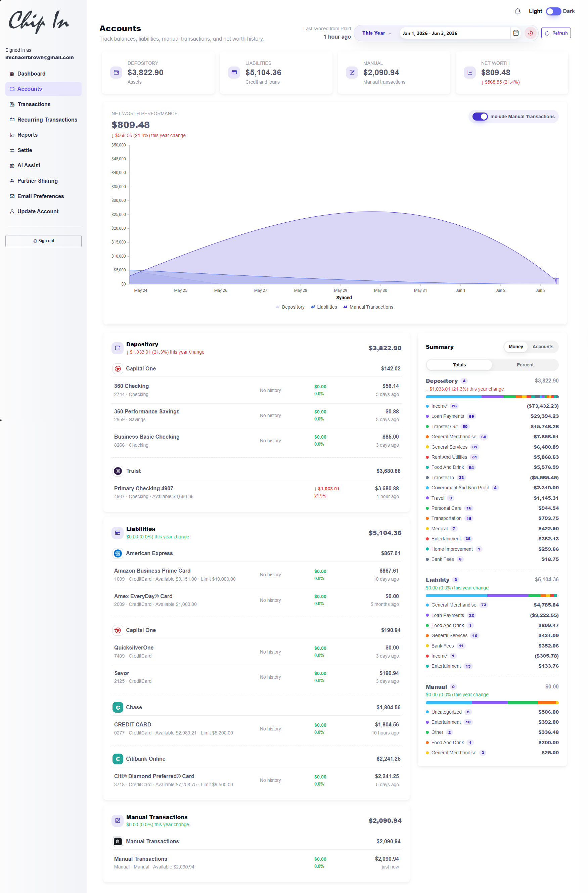The height and width of the screenshot is (893, 588).
Task: Click the Settle arrows icon in sidebar
Action: pos(12,150)
